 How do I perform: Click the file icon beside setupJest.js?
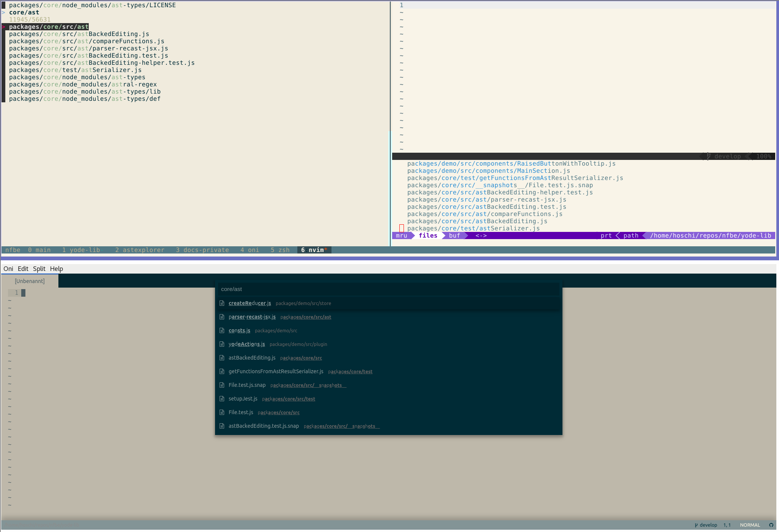point(222,399)
